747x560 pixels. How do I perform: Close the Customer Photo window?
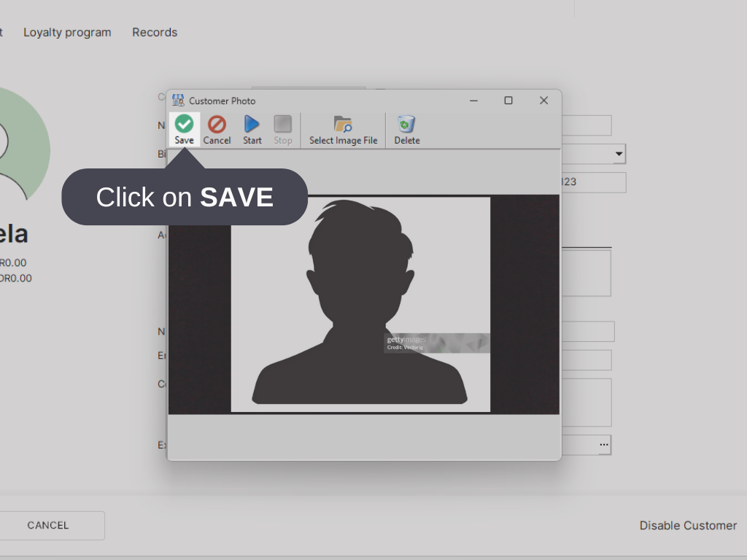coord(543,101)
